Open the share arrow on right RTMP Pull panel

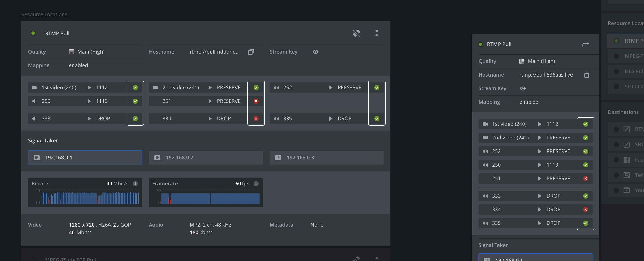[586, 44]
